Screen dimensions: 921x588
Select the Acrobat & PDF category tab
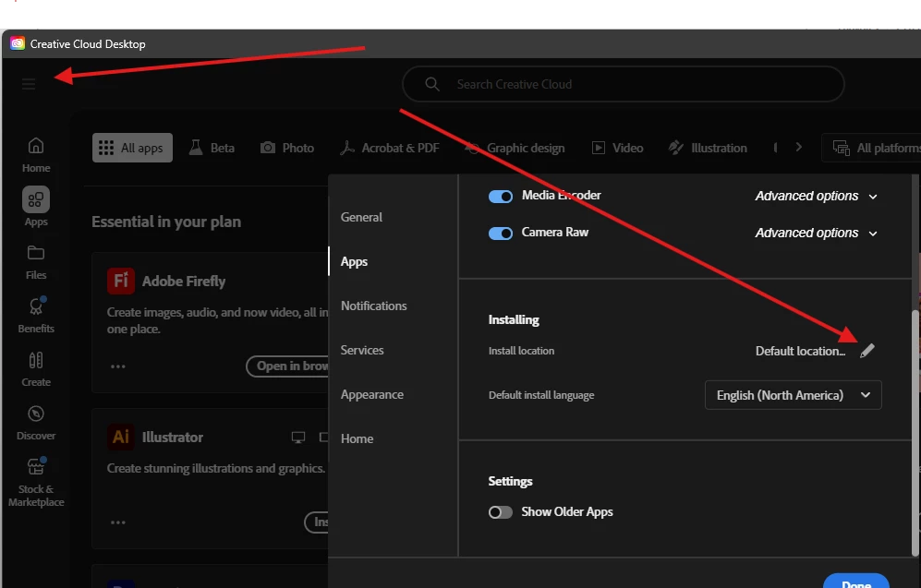point(390,148)
